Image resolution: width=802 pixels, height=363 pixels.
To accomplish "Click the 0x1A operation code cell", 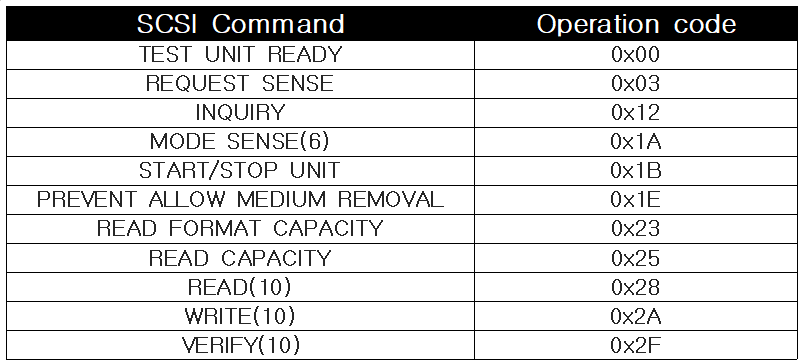I will (x=636, y=142).
